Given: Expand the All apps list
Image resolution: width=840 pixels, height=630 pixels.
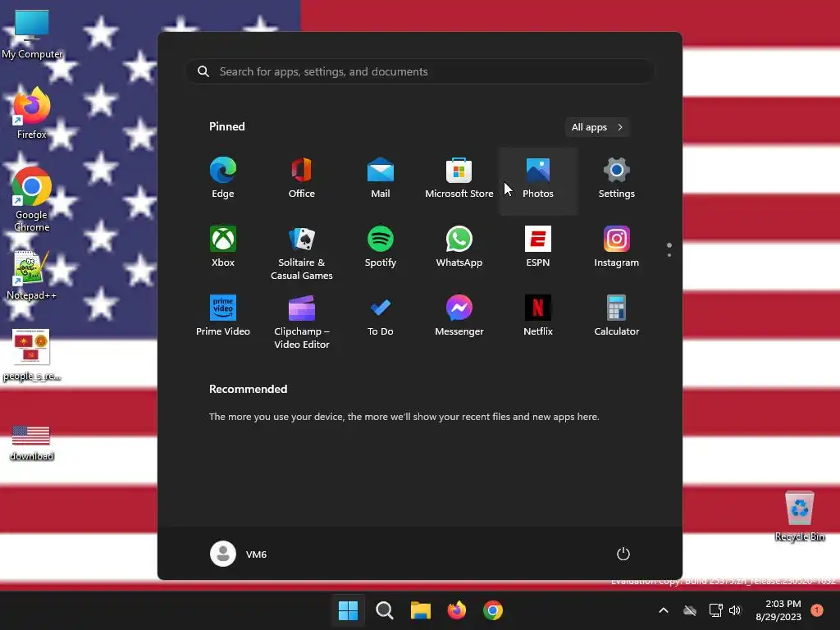Looking at the screenshot, I should [597, 127].
